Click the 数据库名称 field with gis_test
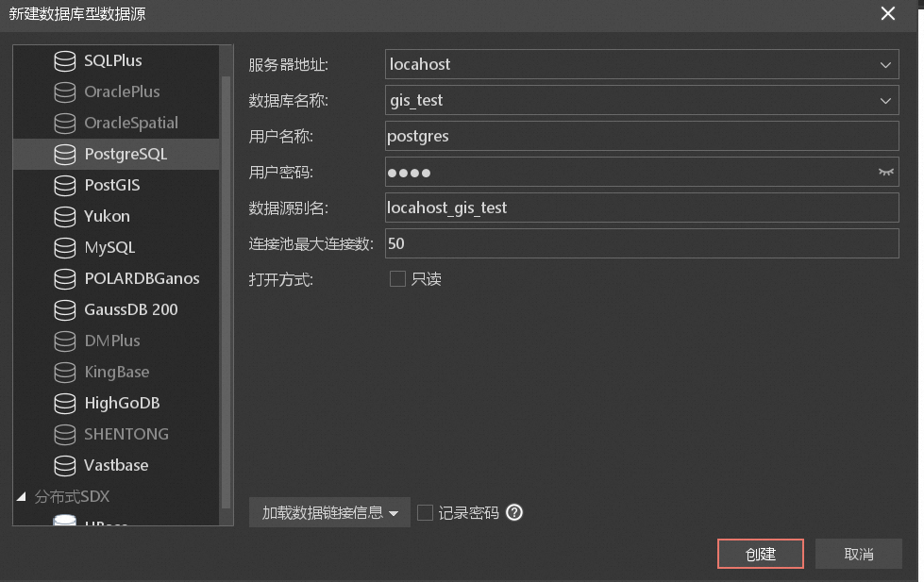 (642, 100)
